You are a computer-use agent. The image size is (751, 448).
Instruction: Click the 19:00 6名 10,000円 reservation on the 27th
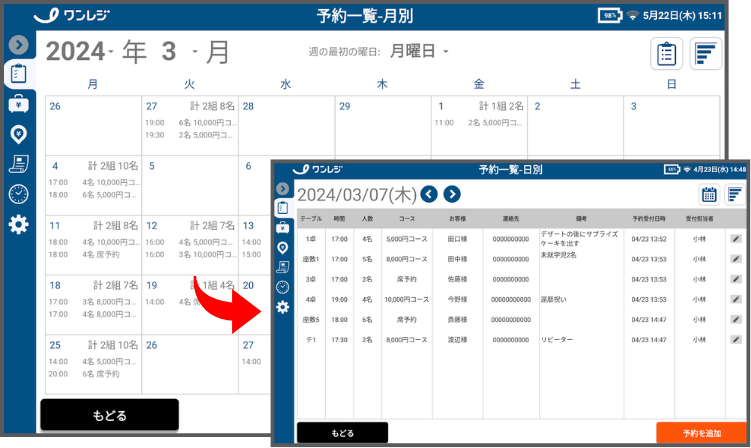click(190, 123)
